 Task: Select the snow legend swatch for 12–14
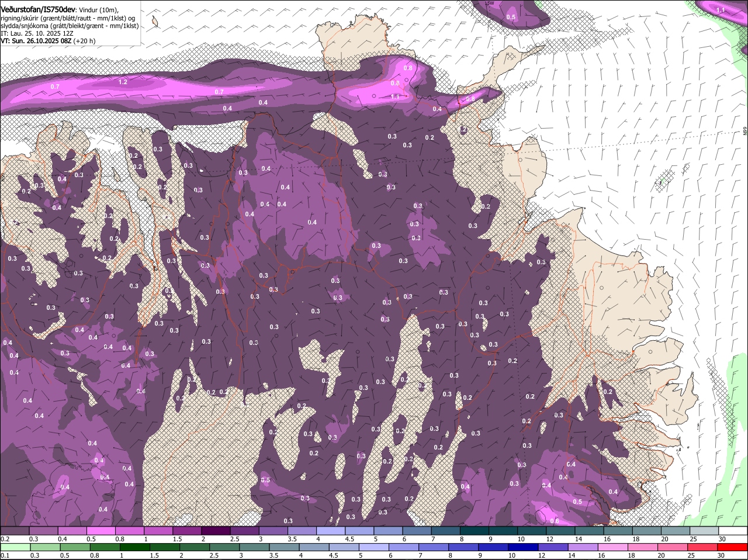[560, 531]
